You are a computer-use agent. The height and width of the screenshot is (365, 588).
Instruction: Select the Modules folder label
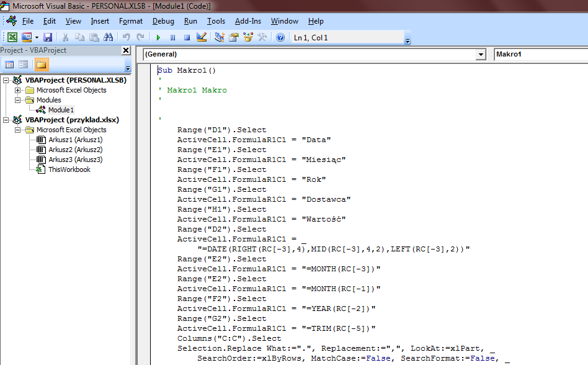49,100
